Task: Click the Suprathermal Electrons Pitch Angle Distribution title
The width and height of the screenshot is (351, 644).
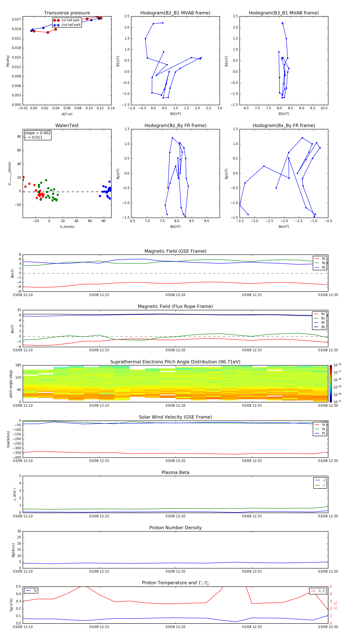Action: point(175,362)
